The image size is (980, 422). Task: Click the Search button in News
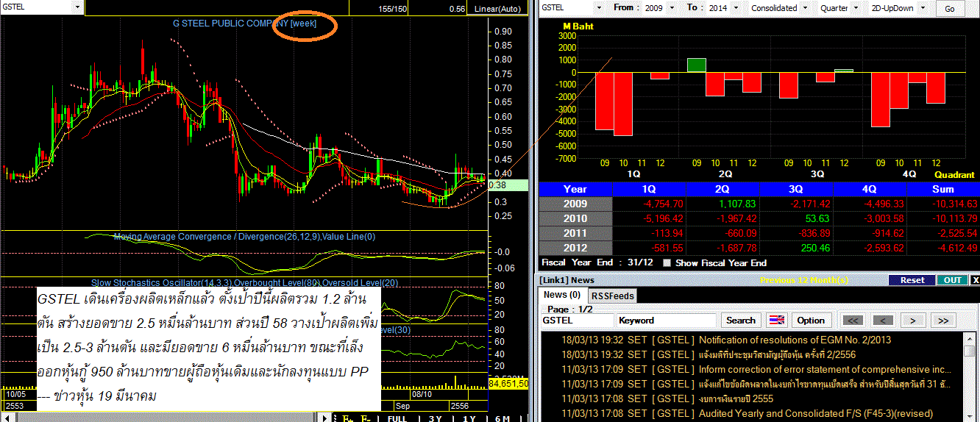click(x=740, y=320)
